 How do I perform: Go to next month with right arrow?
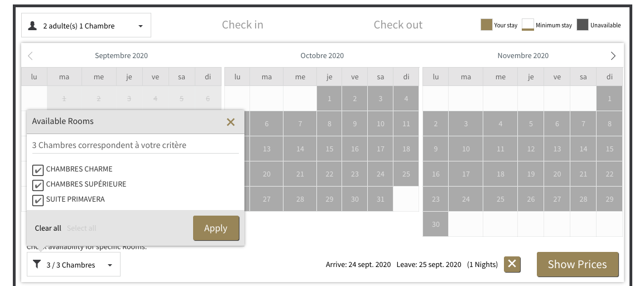[x=613, y=56]
